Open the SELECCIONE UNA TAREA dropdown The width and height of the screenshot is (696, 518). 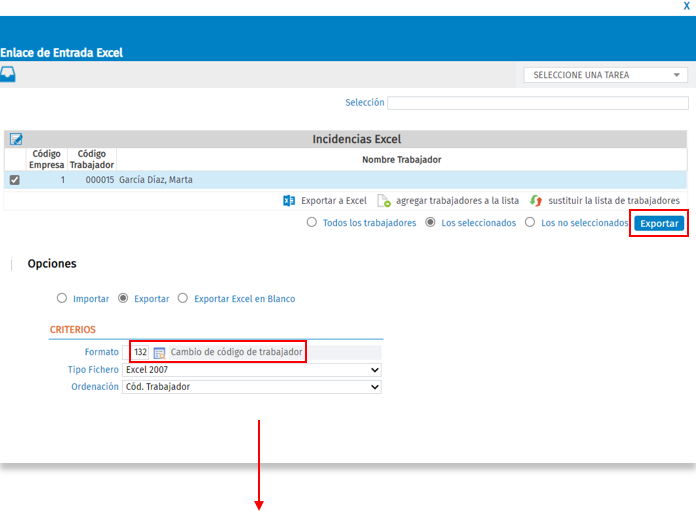(x=605, y=75)
